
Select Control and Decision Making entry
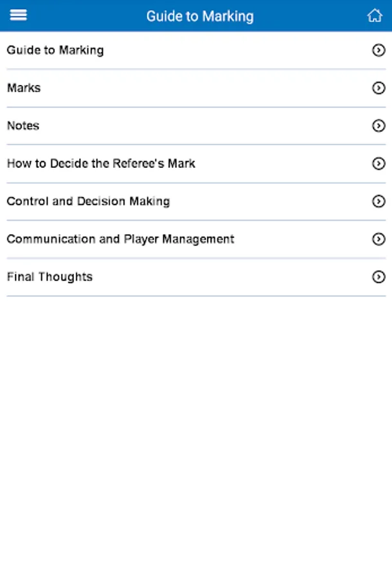[196, 201]
